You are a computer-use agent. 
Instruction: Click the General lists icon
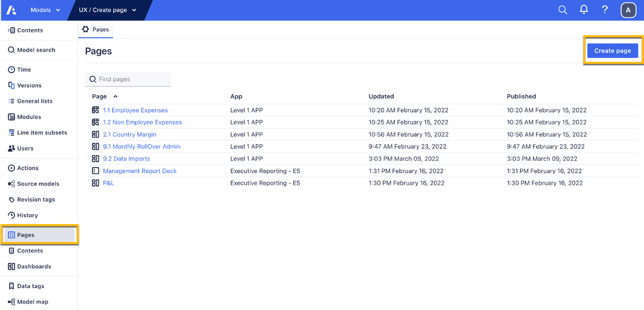[11, 101]
